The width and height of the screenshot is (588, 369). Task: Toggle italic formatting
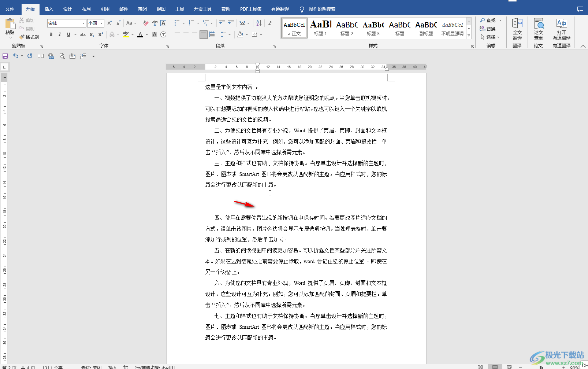click(x=60, y=34)
